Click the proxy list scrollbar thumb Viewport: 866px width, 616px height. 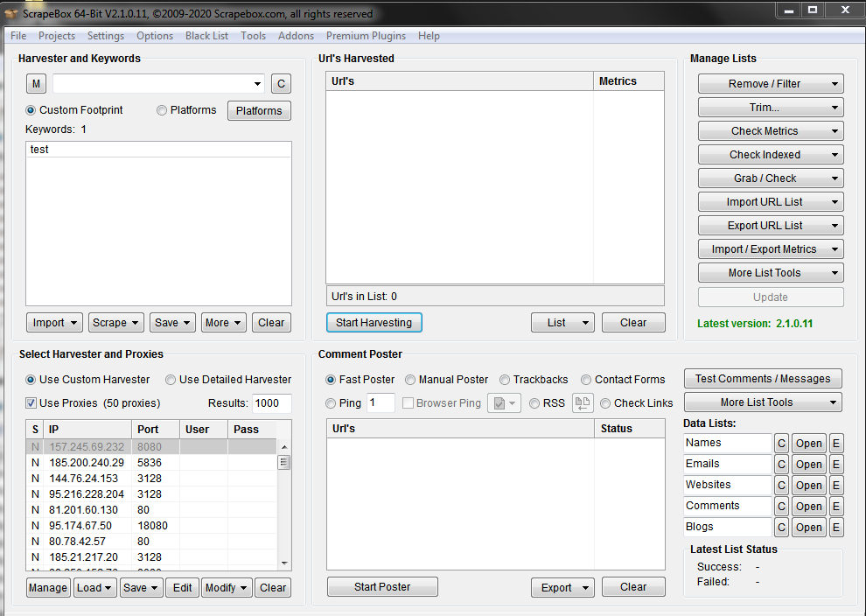(284, 462)
